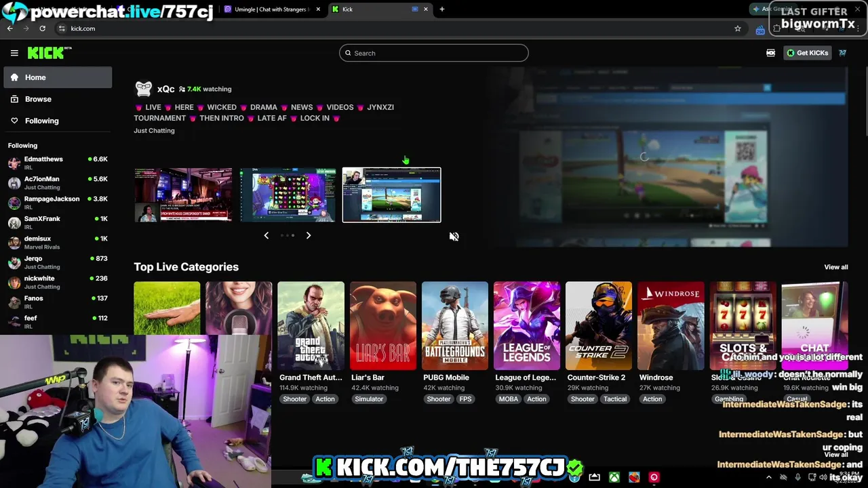Open League of Legends category card

coord(527,325)
